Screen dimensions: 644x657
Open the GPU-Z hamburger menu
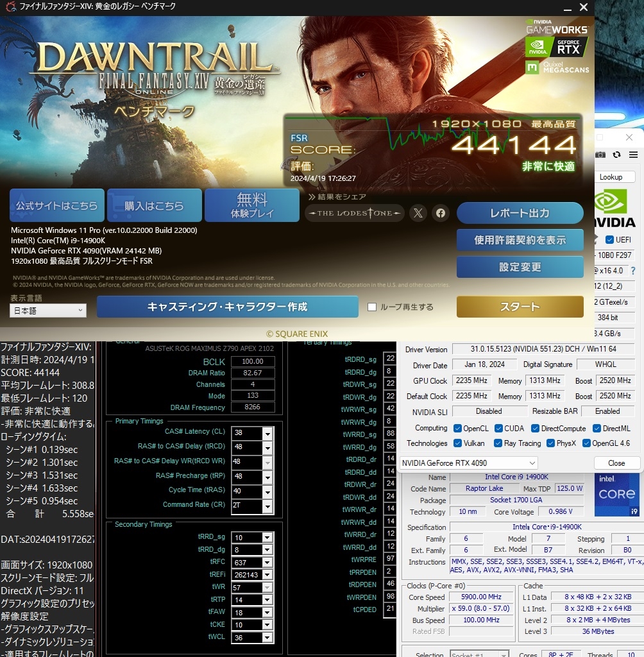634,155
